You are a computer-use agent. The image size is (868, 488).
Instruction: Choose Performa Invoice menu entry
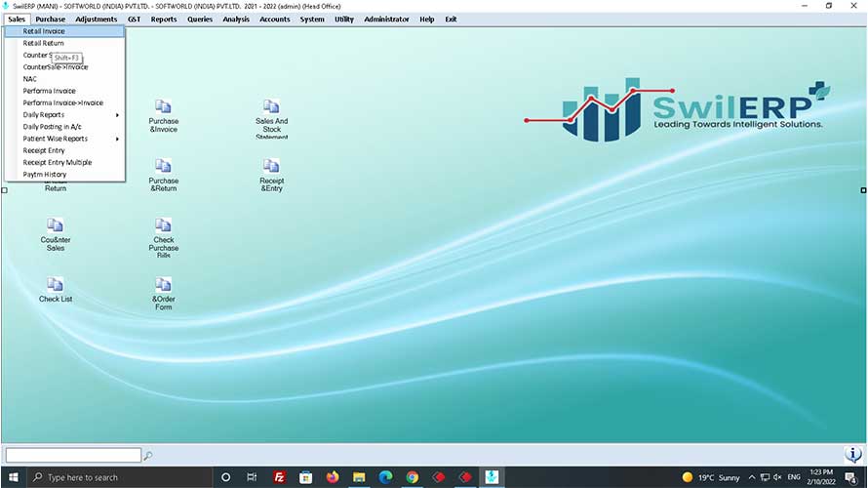click(65, 91)
